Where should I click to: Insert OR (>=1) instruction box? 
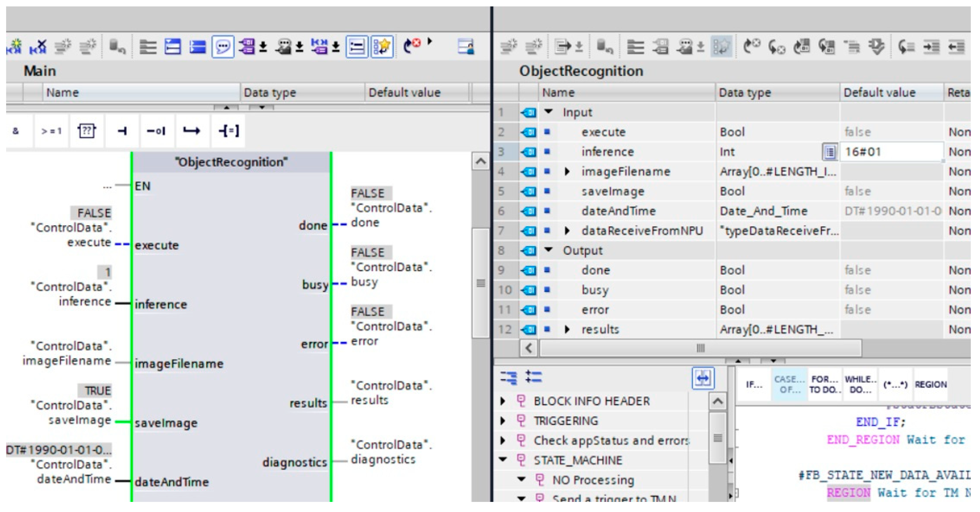(51, 131)
